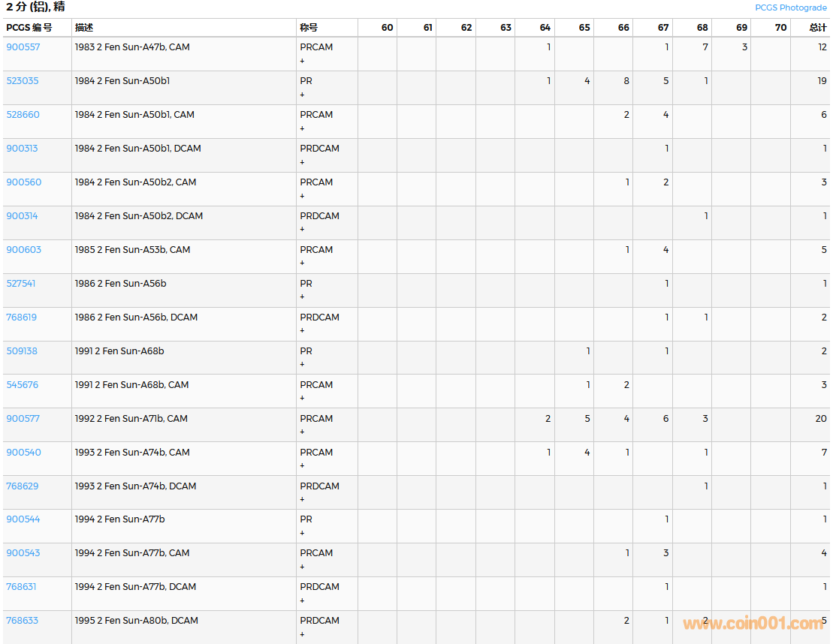
Task: Expand plus under PR for 1986 Sun-A56b
Action: click(303, 297)
